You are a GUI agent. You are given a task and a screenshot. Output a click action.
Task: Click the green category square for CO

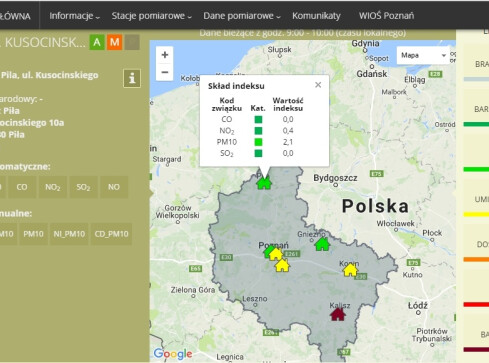(258, 119)
